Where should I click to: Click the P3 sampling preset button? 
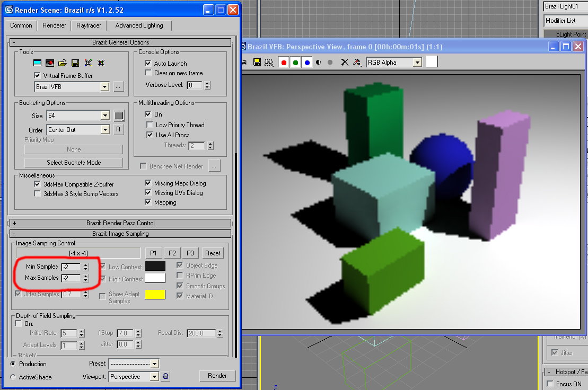190,253
